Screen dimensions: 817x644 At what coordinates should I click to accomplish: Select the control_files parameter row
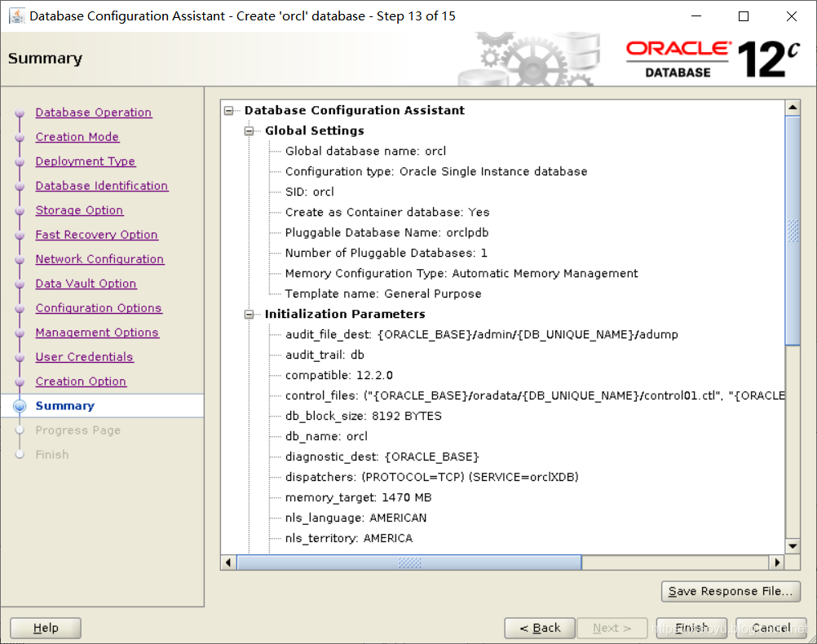click(535, 395)
